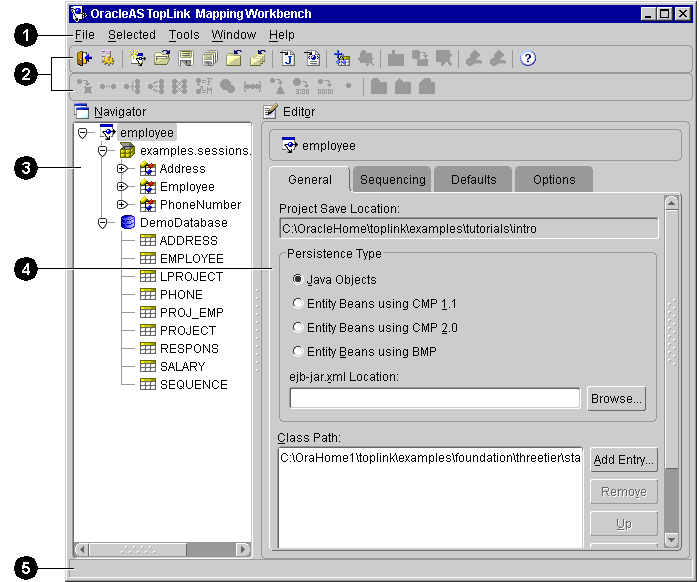
Task: Select the Java Objects radio button
Action: [x=298, y=279]
